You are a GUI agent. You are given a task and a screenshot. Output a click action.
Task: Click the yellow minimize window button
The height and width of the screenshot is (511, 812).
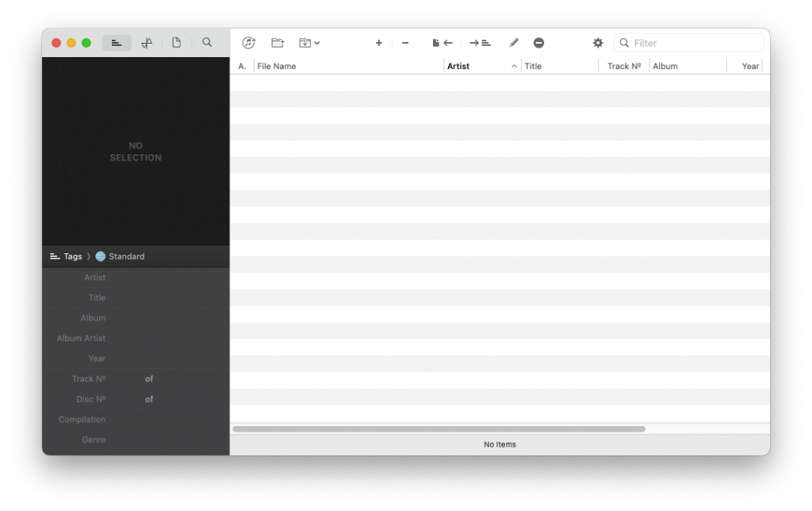click(71, 43)
